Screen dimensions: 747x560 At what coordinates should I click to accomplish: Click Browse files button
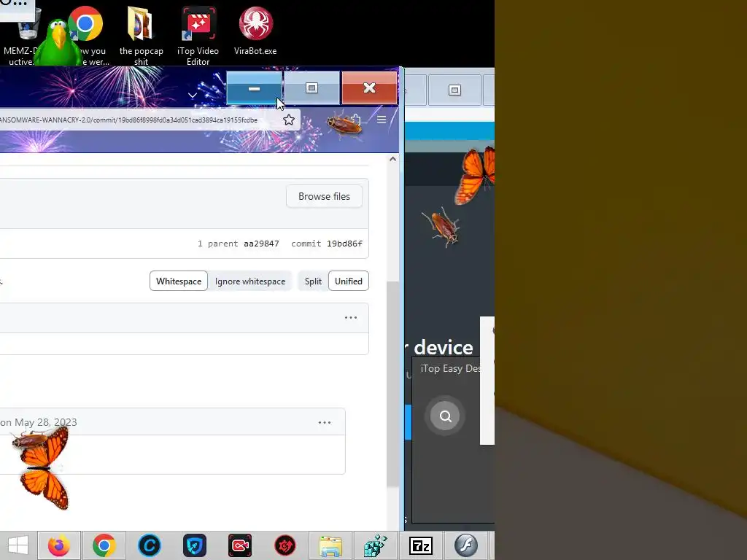[x=324, y=196]
